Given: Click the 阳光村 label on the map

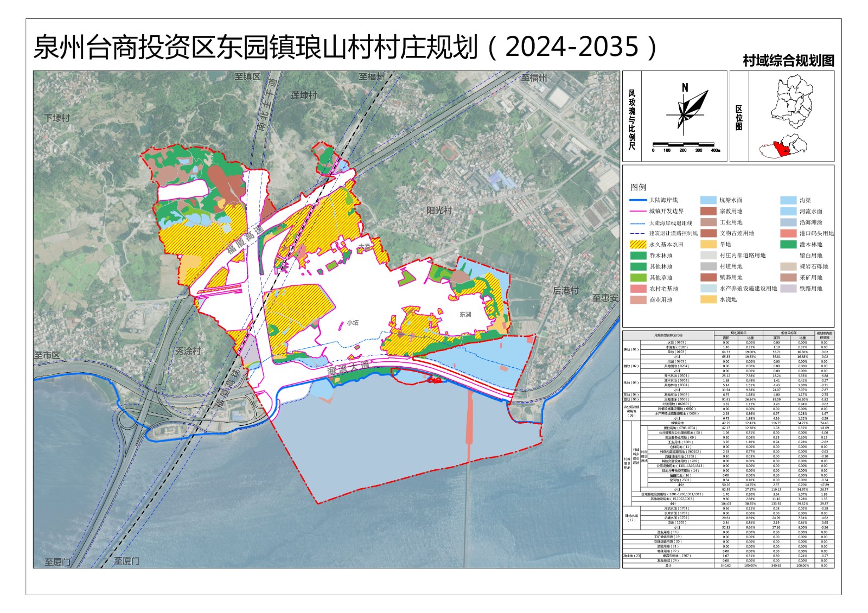Looking at the screenshot, I should point(439,210).
